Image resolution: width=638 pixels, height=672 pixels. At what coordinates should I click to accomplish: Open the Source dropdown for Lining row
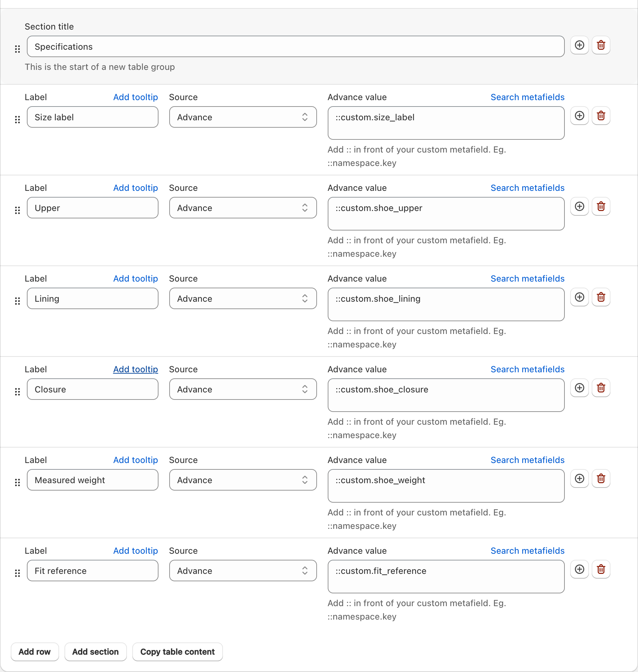click(x=243, y=299)
